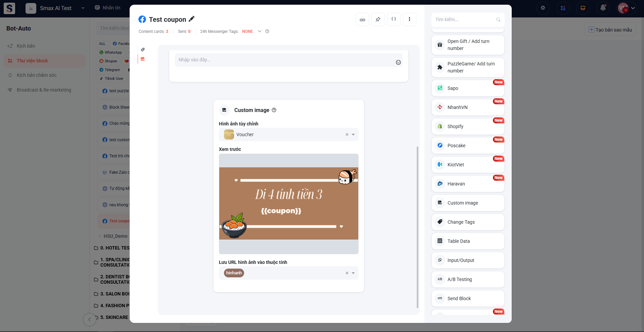Screen dimensions: 644x332
Task: Open the curly braces variables button
Action: (x=394, y=19)
